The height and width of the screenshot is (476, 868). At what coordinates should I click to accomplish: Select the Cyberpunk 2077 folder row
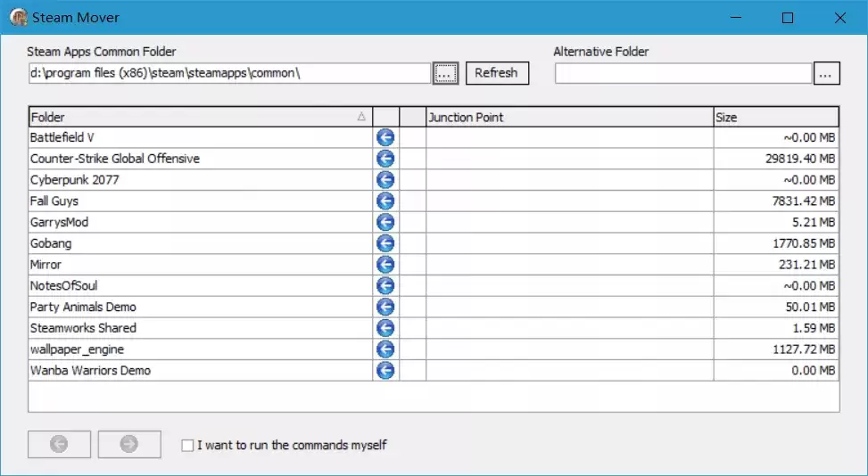[434, 180]
